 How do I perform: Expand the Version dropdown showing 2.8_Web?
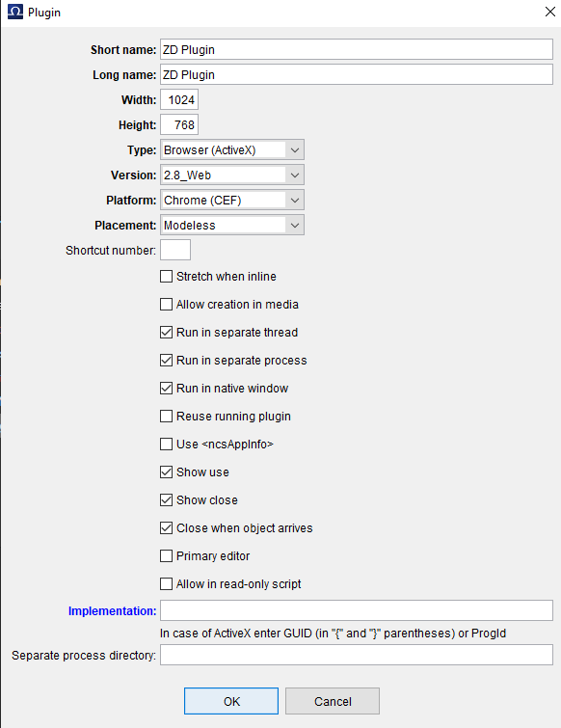click(x=232, y=175)
